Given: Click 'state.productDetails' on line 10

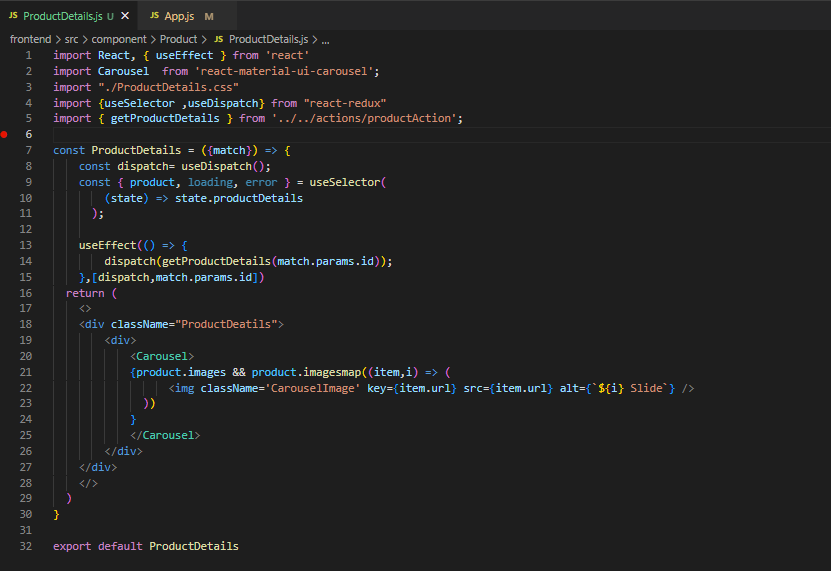Looking at the screenshot, I should pos(239,198).
